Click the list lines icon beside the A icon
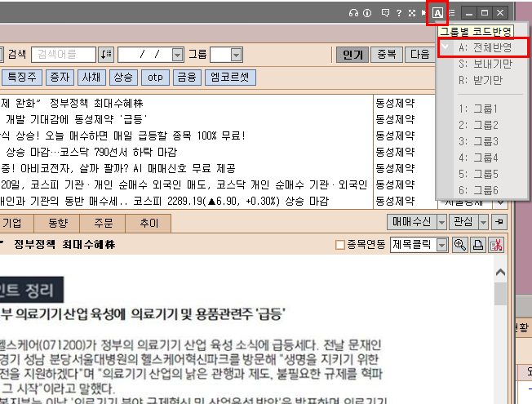Screen dimensions: 532x404 pos(452,13)
